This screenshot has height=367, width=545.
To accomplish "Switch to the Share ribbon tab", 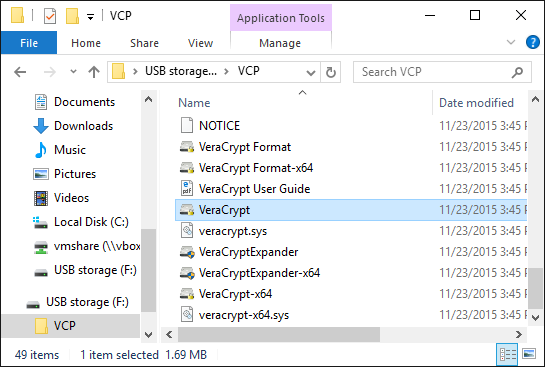I will (144, 43).
